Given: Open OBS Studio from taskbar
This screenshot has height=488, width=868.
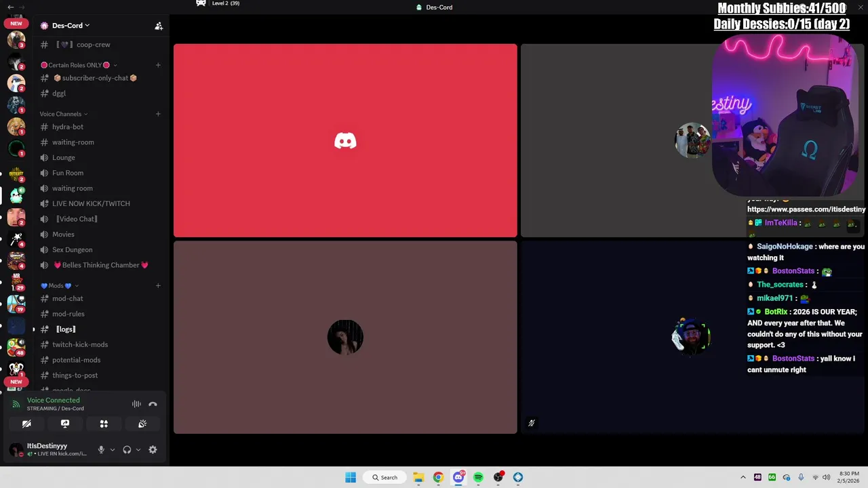Looking at the screenshot, I should coord(498,477).
